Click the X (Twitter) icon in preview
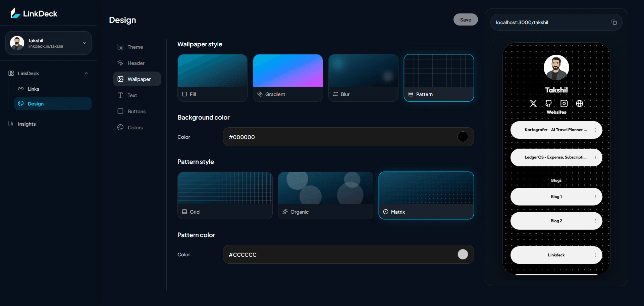 tap(533, 103)
